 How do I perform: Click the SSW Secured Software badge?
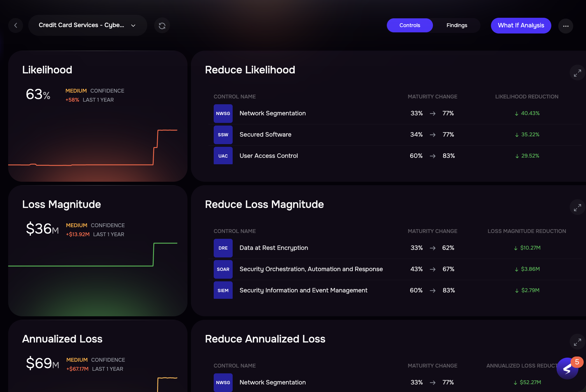(x=223, y=135)
